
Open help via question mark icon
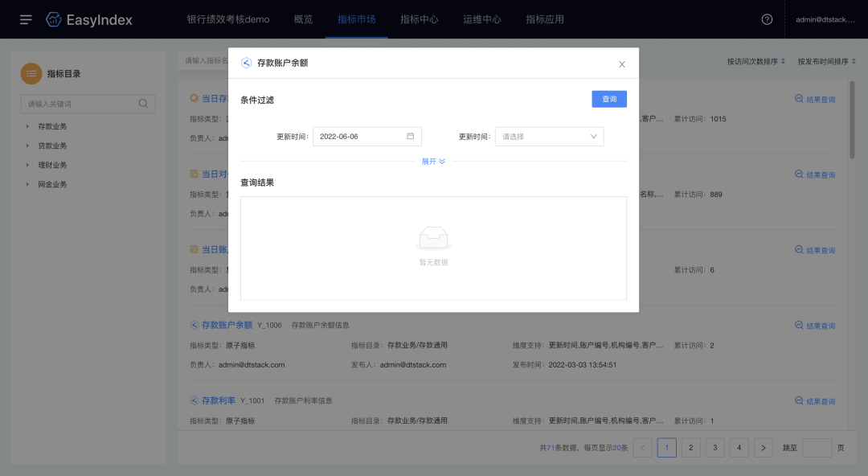767,19
